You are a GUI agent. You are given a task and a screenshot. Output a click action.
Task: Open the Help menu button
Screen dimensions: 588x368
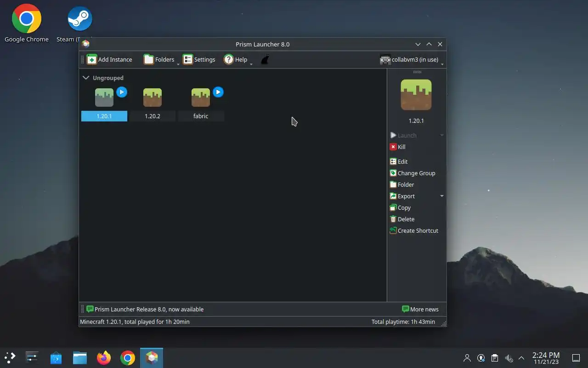click(x=235, y=59)
